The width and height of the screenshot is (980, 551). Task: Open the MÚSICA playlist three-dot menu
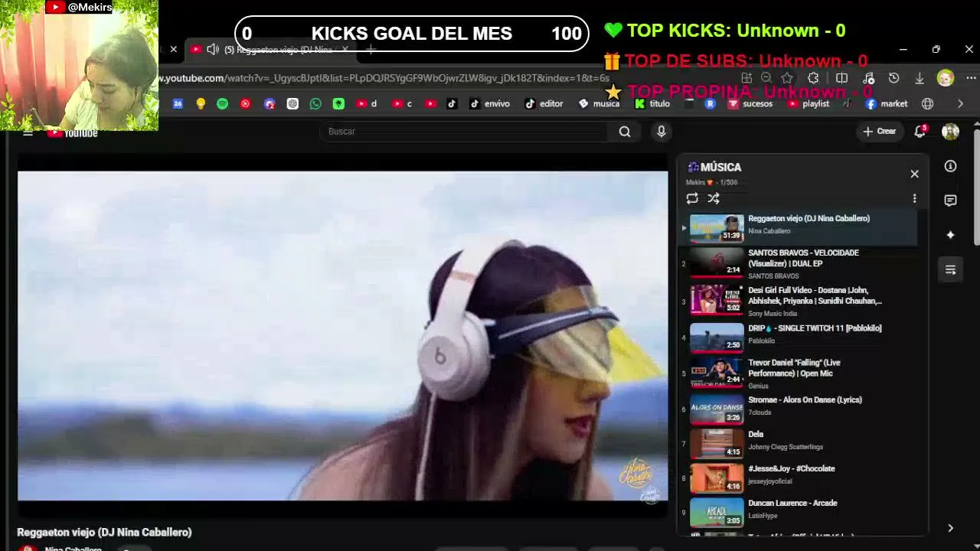tap(914, 198)
